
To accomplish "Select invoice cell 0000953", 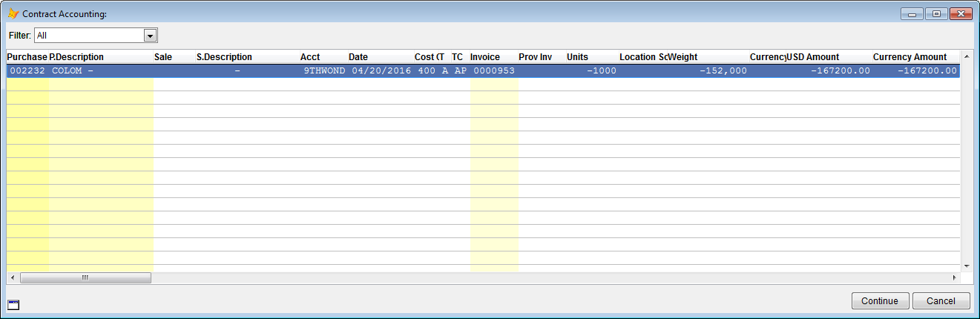I will click(x=493, y=71).
